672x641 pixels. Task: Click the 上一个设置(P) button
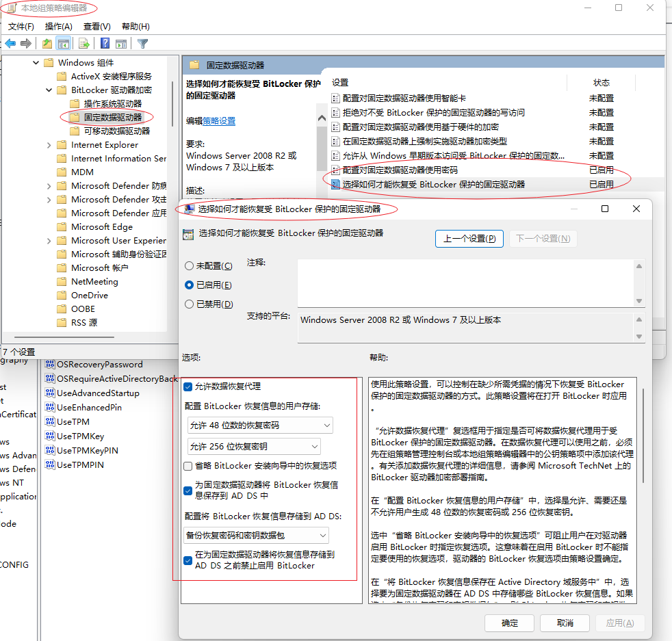pyautogui.click(x=469, y=239)
